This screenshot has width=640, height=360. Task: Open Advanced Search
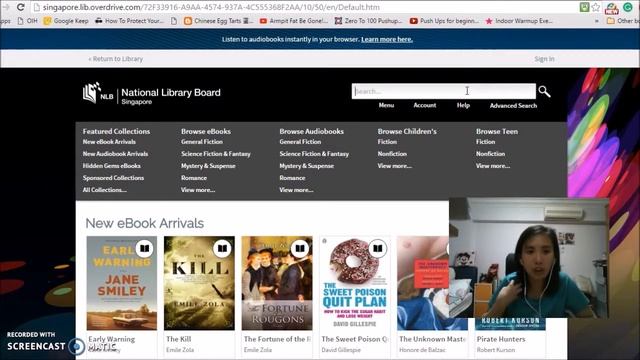513,106
